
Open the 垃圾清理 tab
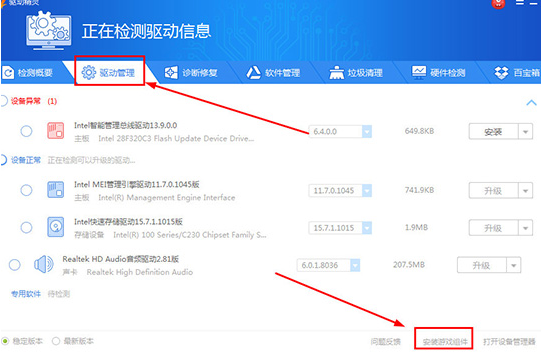point(356,73)
